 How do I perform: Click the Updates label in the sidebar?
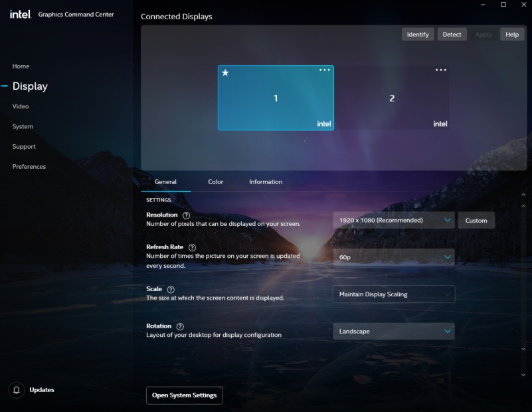pyautogui.click(x=42, y=390)
